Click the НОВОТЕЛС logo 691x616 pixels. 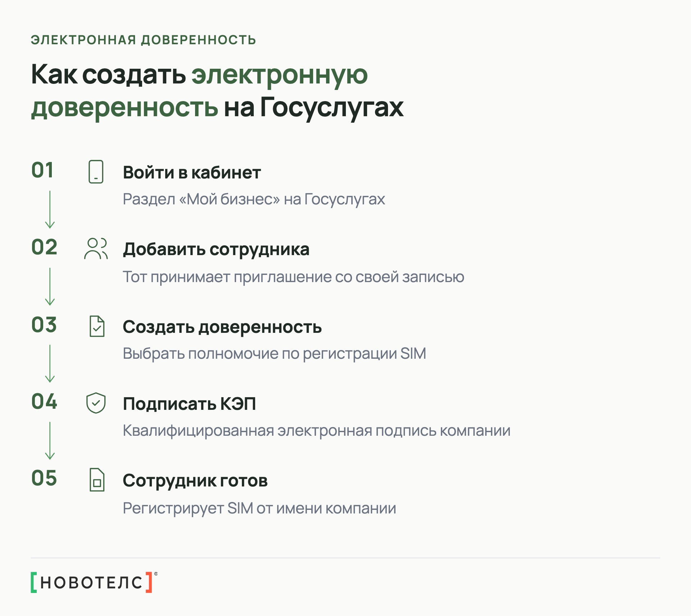[94, 582]
